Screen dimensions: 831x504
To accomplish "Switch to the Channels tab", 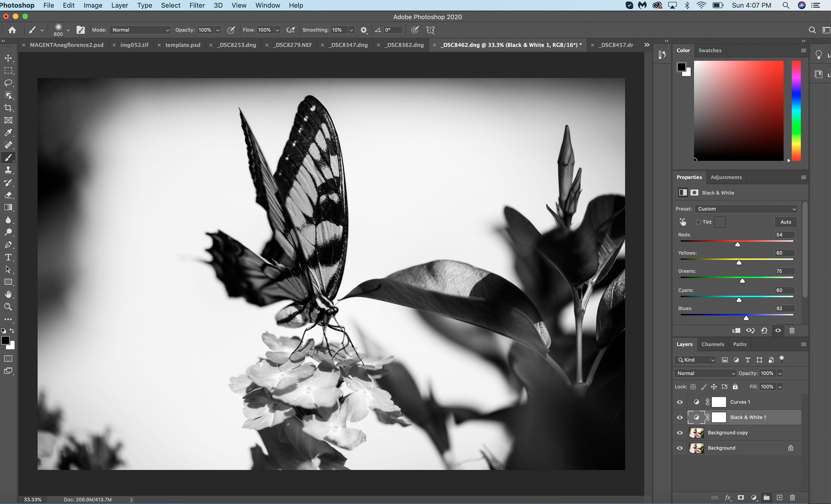I will [x=713, y=344].
